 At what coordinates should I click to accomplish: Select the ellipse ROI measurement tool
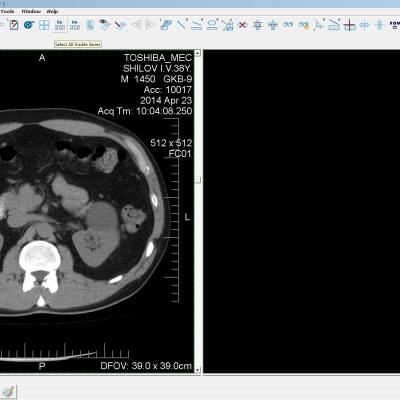pos(212,25)
